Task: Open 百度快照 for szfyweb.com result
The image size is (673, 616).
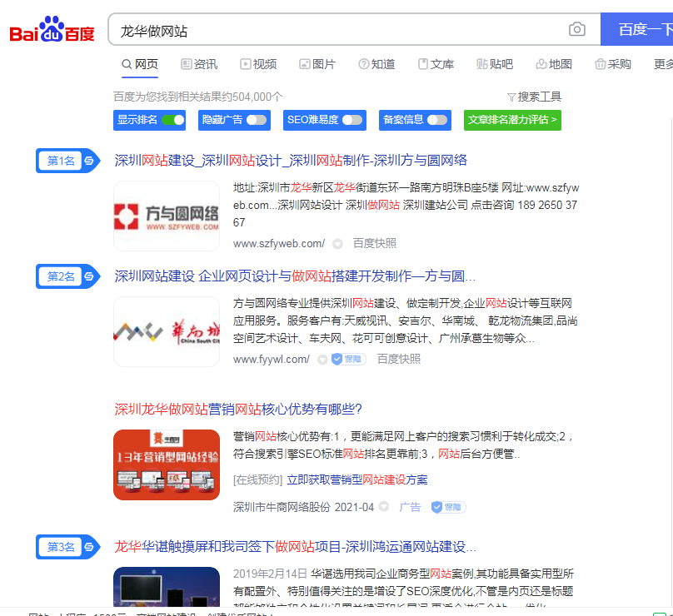Action: point(375,244)
